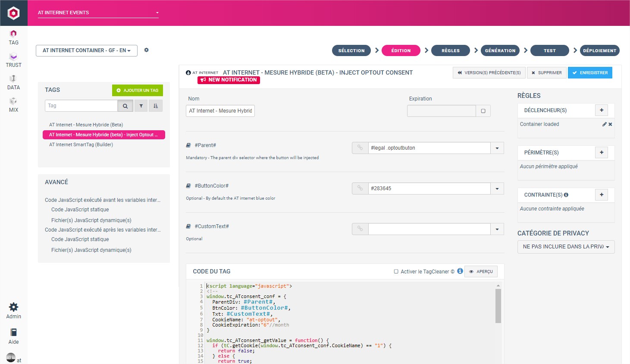Click the code editor vertical scrollbar
This screenshot has width=630, height=364.
(498, 306)
